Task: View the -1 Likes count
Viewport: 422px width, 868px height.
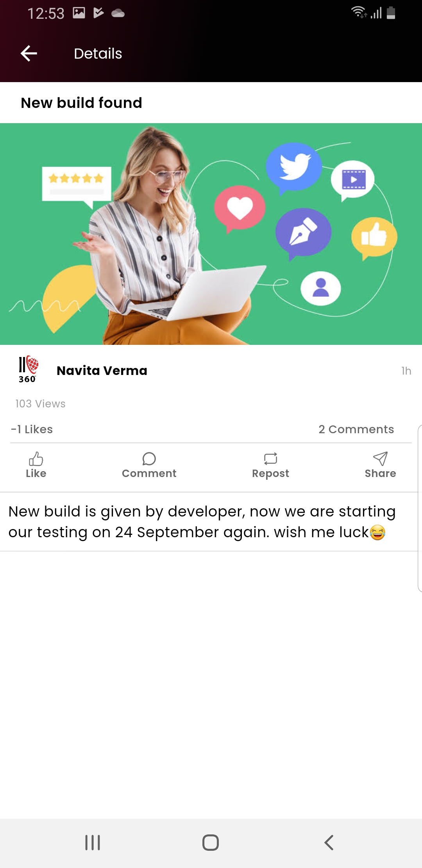Action: pyautogui.click(x=32, y=429)
